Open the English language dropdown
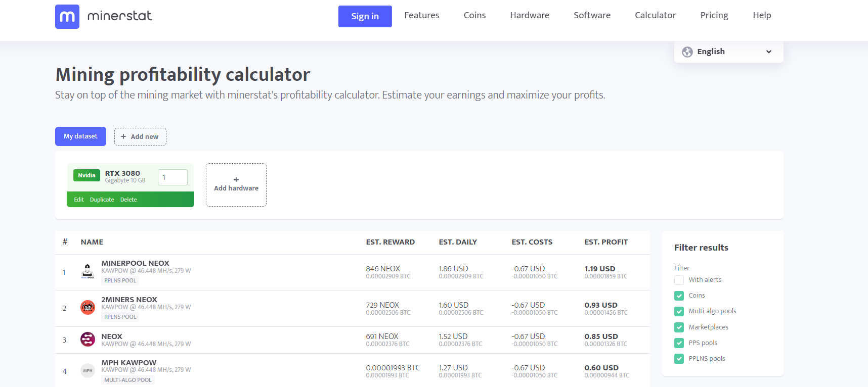This screenshot has width=868, height=387. tap(728, 52)
